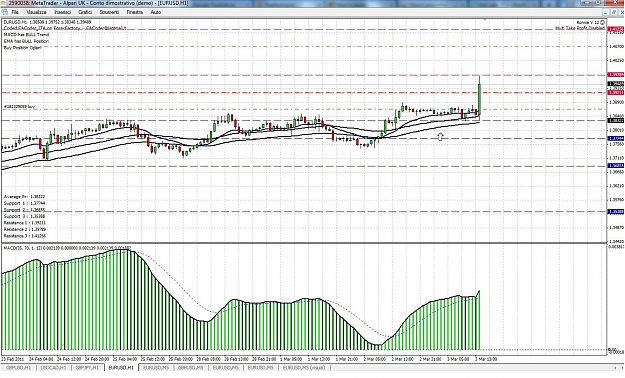Click the 3 Mar 13:00 time label
Viewport: 625px width, 378px height.
(486, 359)
